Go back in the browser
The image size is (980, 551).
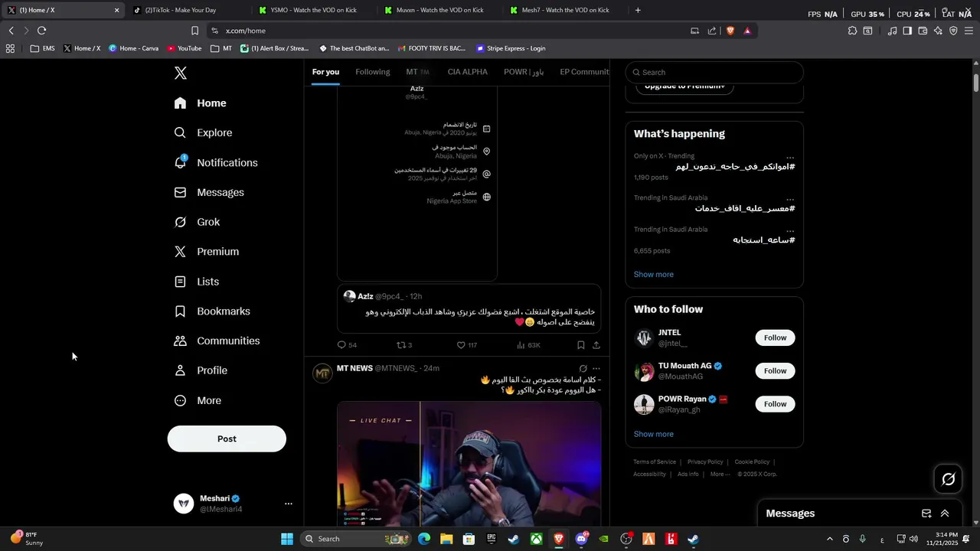(x=11, y=31)
